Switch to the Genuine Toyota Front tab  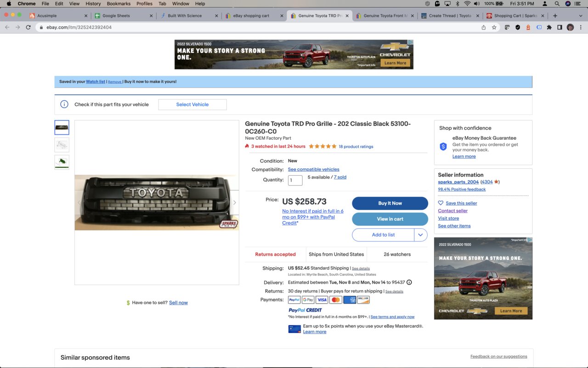tap(385, 16)
